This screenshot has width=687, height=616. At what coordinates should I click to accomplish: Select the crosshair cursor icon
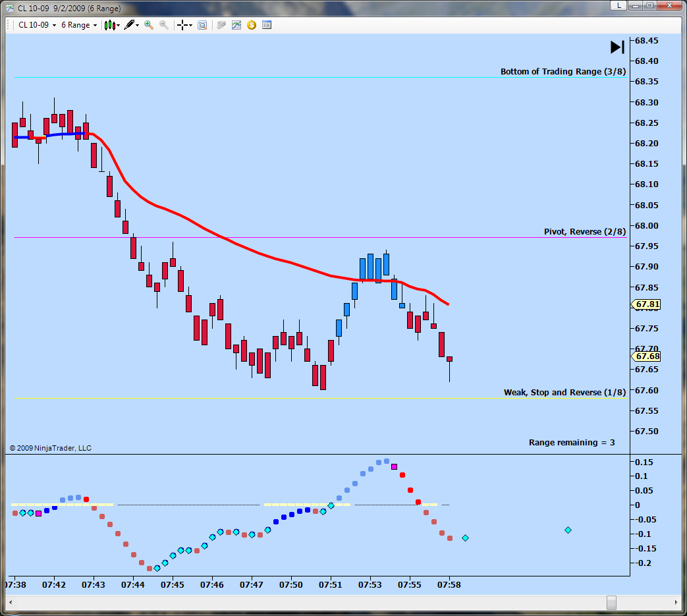pyautogui.click(x=182, y=25)
